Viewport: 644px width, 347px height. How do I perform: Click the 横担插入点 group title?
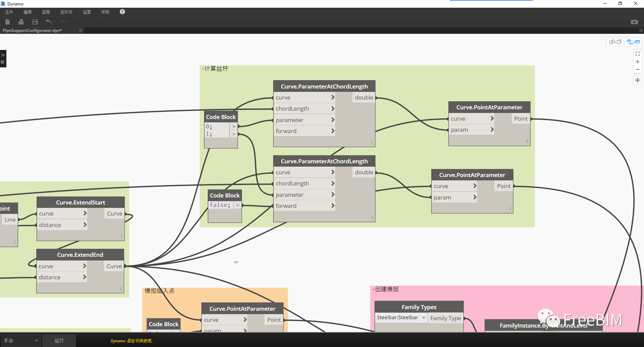click(x=159, y=291)
